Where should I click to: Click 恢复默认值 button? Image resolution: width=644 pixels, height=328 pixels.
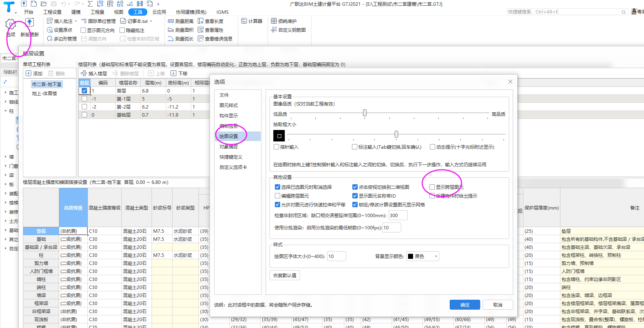click(285, 275)
